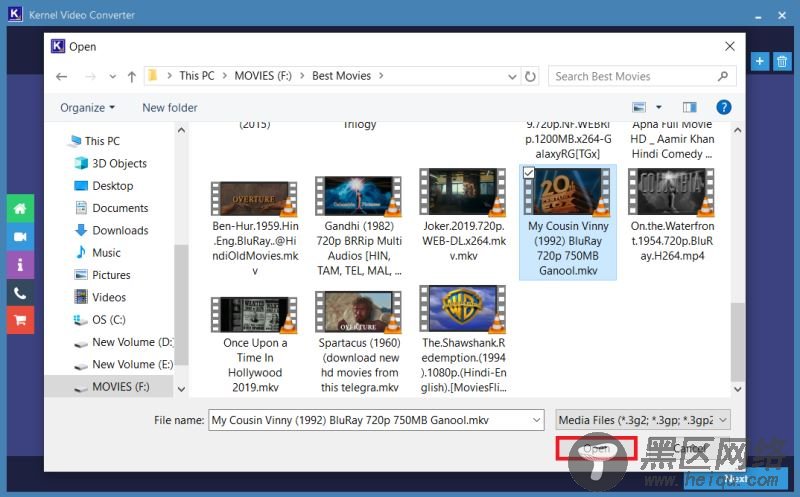Change view layout icon
Screen dimensions: 800x497
pyautogui.click(x=639, y=107)
